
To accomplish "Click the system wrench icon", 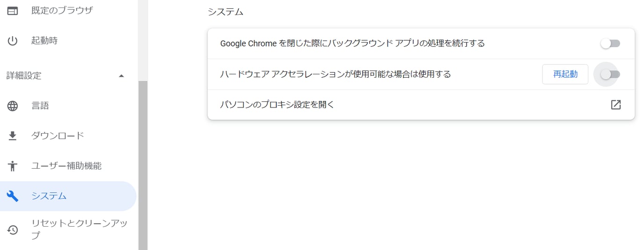I will 13,196.
